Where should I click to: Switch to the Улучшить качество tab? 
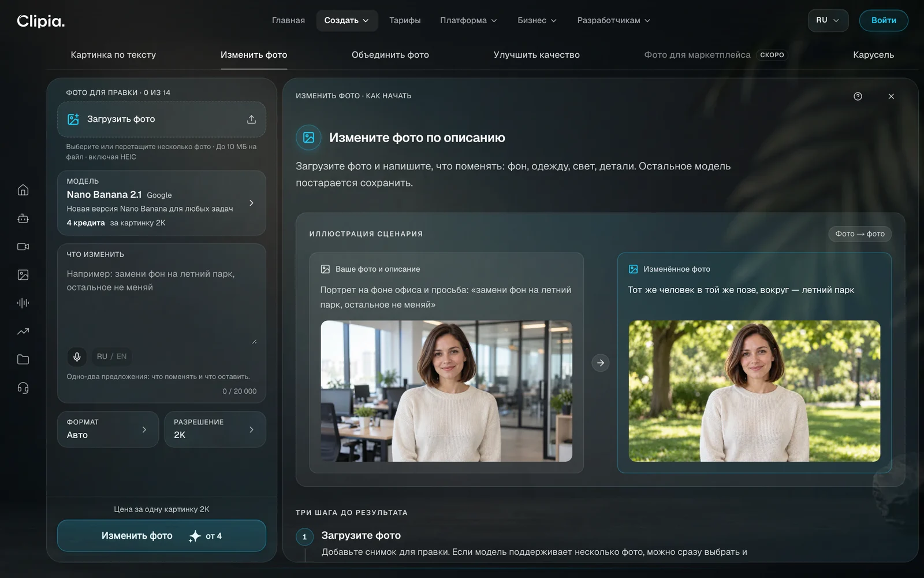(536, 55)
